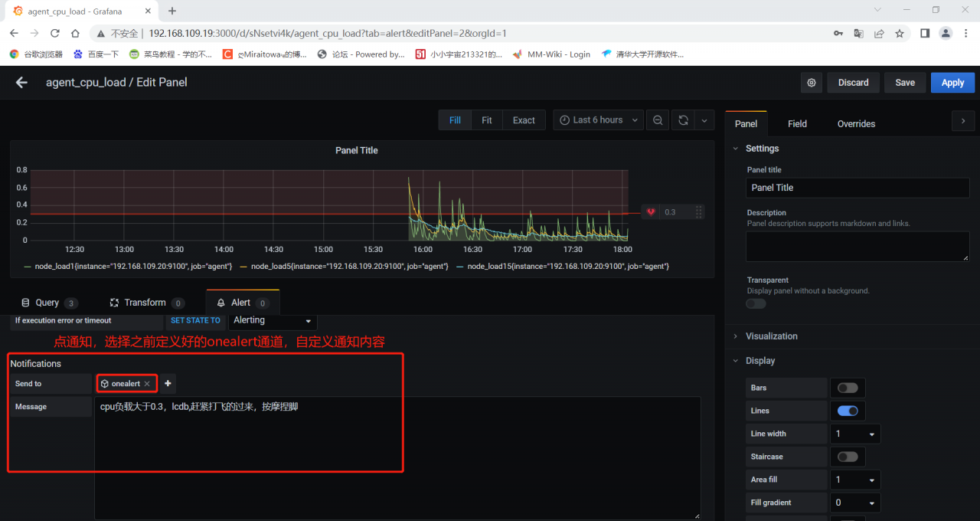Click browser back arrow

14,34
